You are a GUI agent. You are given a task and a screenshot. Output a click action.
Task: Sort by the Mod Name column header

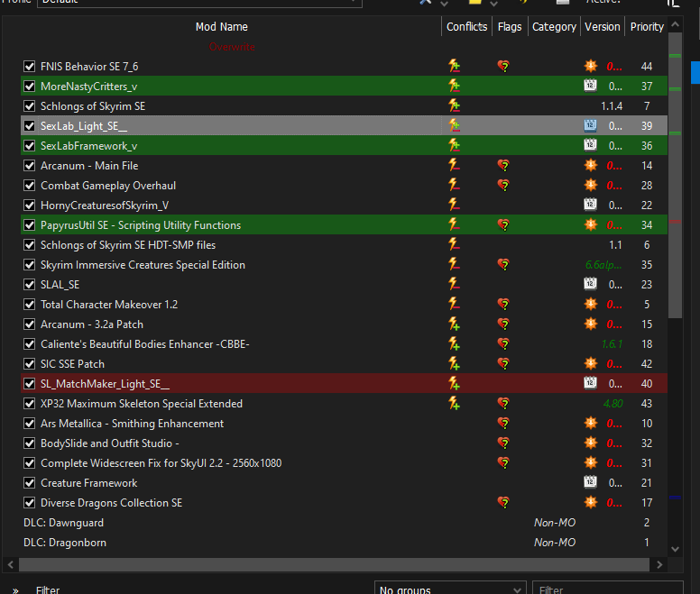[x=221, y=27]
